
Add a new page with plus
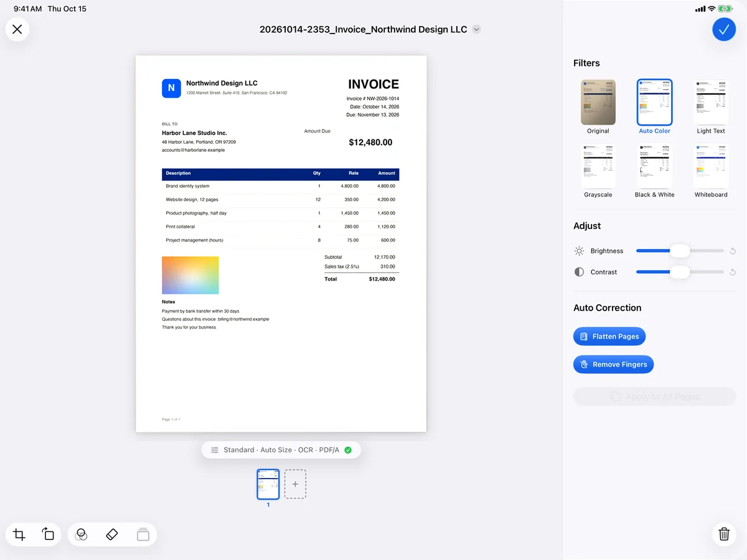pos(295,484)
